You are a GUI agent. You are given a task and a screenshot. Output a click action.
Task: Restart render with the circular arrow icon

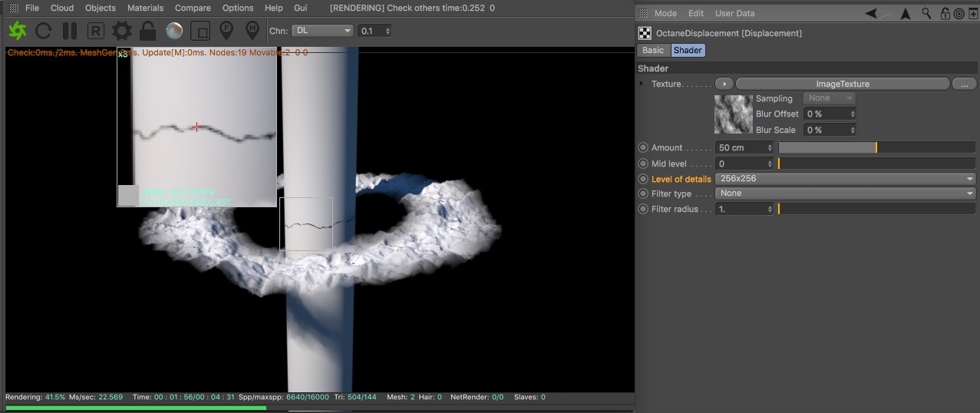[x=44, y=31]
